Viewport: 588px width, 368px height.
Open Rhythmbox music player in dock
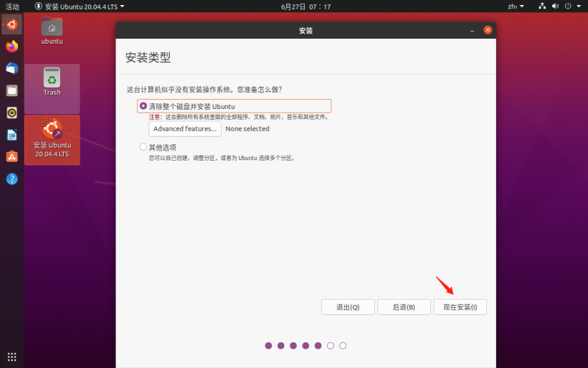tap(11, 113)
